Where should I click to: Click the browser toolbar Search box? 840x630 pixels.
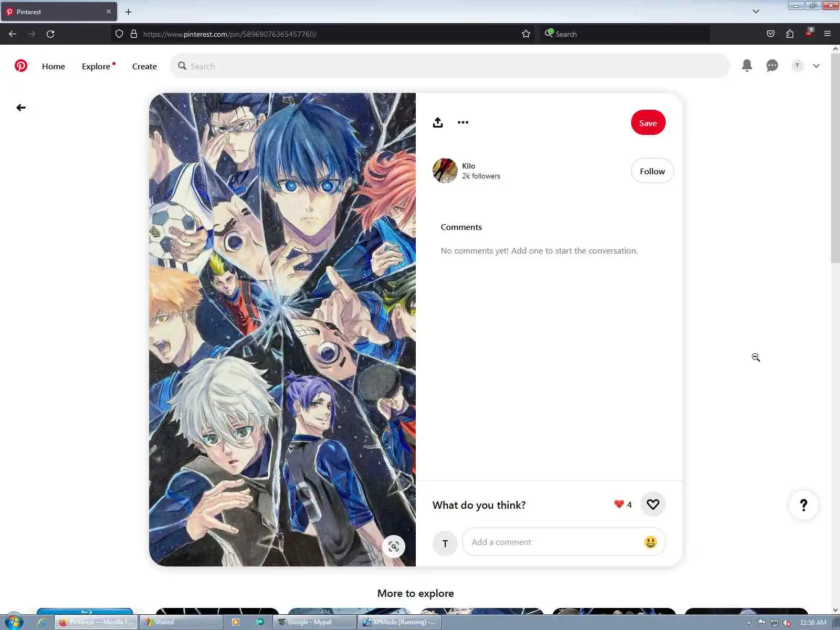625,34
